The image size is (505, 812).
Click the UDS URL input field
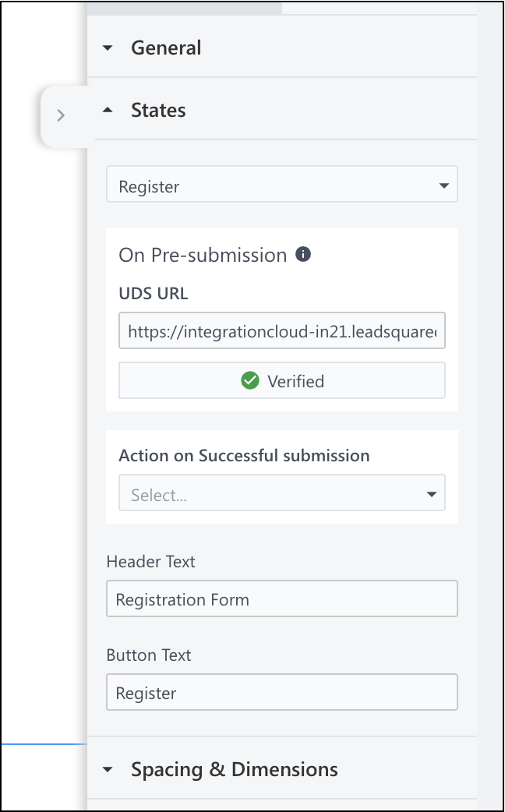pyautogui.click(x=281, y=330)
